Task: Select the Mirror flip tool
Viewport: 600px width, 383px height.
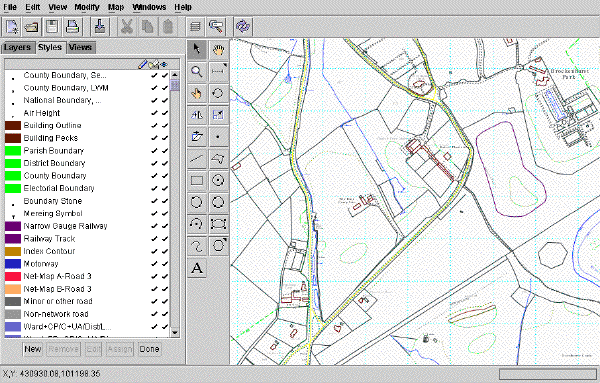Action: coord(197,115)
